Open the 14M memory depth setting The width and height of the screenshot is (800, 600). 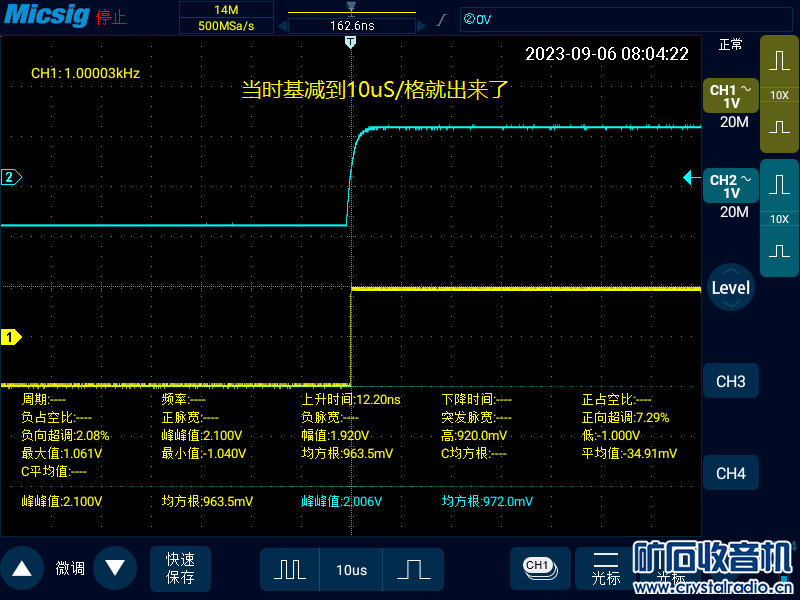point(226,10)
